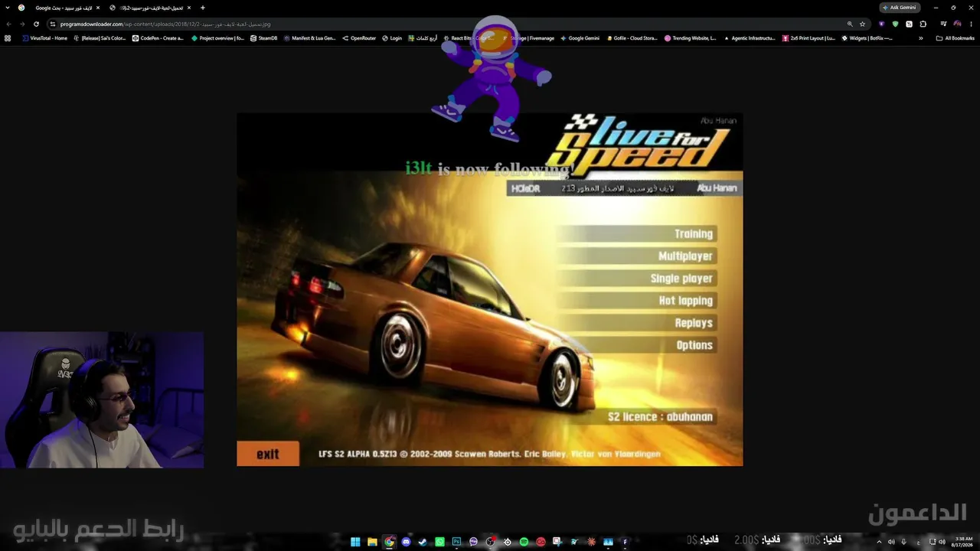Viewport: 980px width, 551px height.
Task: Open the green shield extension
Action: pos(895,24)
